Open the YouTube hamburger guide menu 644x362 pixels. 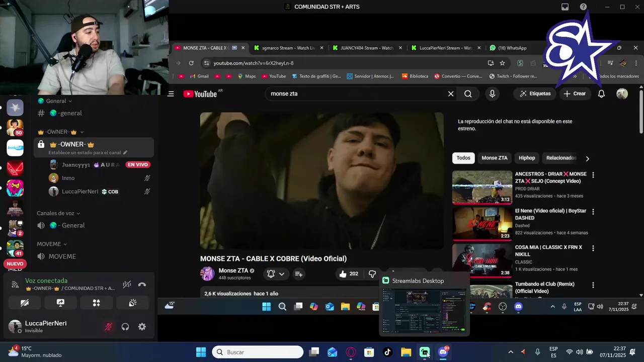coord(171,94)
